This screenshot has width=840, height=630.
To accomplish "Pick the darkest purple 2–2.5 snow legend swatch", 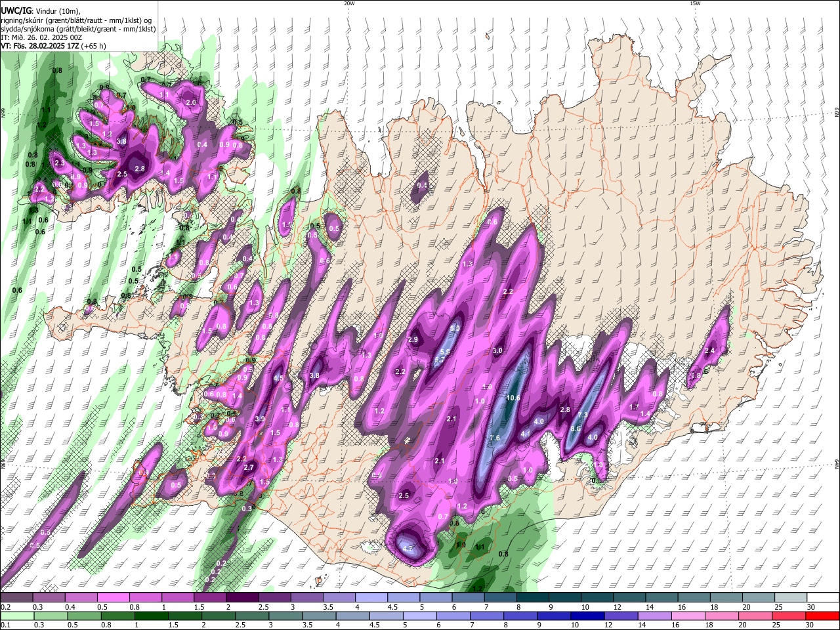I will pos(242,598).
